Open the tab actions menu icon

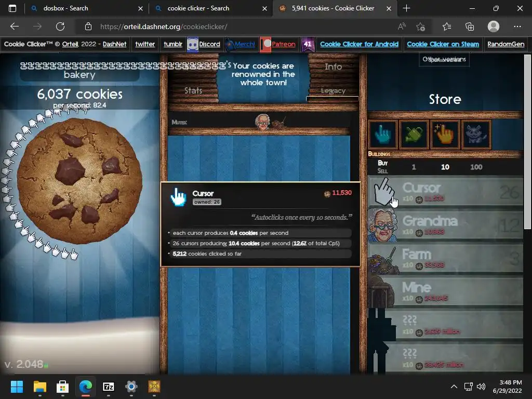[x=12, y=8]
